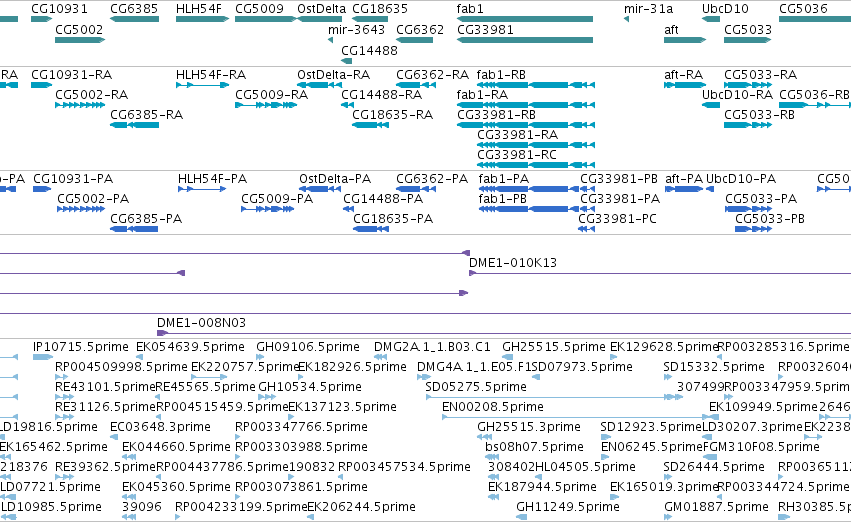Screen dimensions: 851x522
Task: Select the IP10715.5prime EST label
Action: (x=81, y=347)
